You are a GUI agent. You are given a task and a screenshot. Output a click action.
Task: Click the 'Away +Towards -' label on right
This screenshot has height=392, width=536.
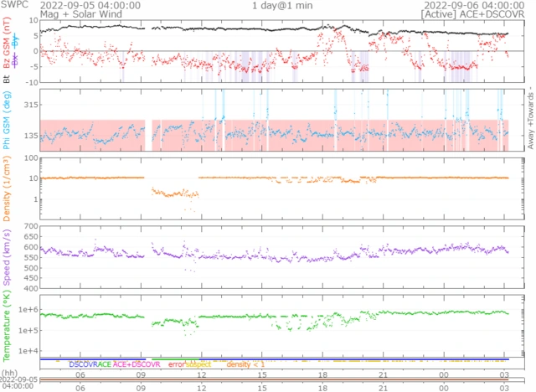click(529, 119)
